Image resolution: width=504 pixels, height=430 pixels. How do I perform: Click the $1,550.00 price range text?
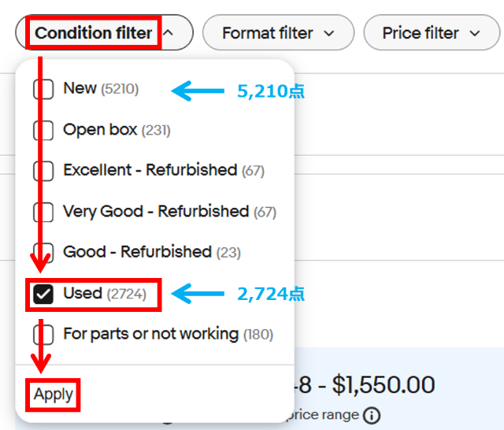383,385
